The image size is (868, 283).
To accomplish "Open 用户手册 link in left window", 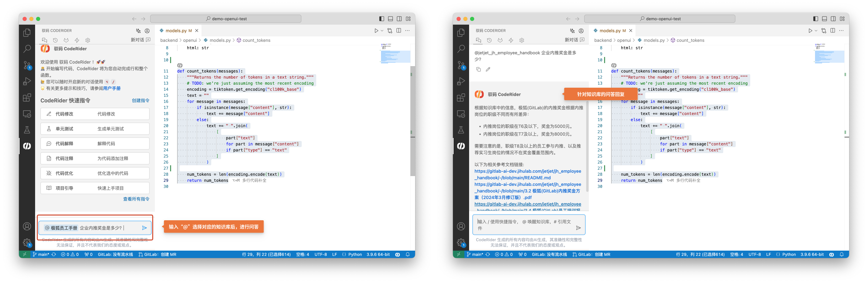I will coord(112,88).
